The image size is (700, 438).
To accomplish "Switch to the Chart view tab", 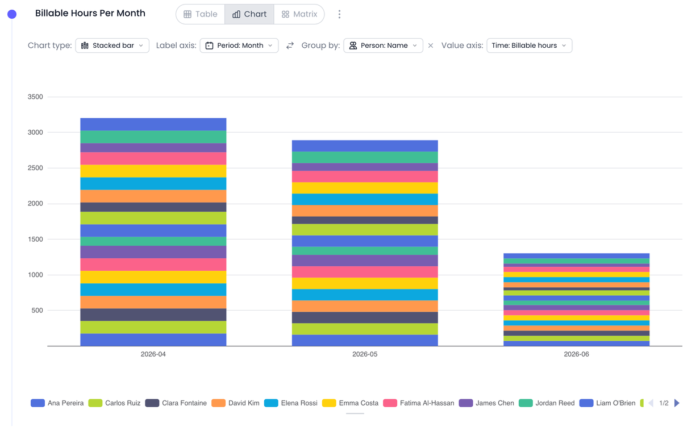I will (249, 14).
